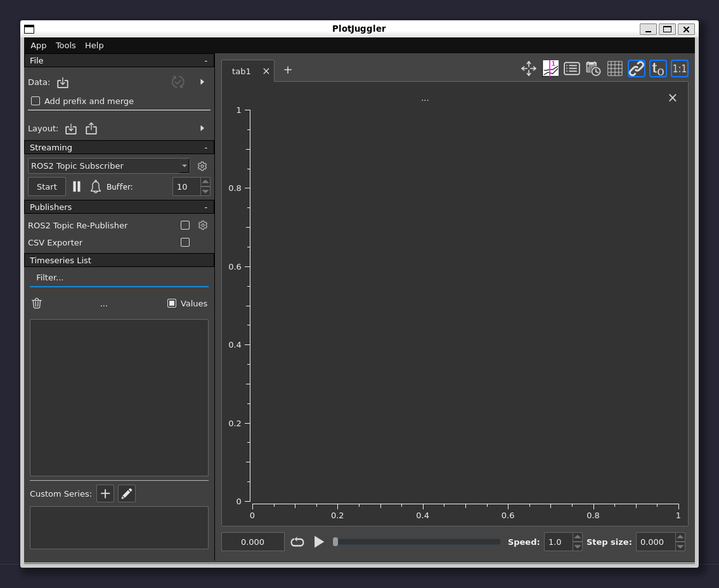Click the timeseries Filter field
Viewport: 719px width, 588px height.
click(119, 278)
